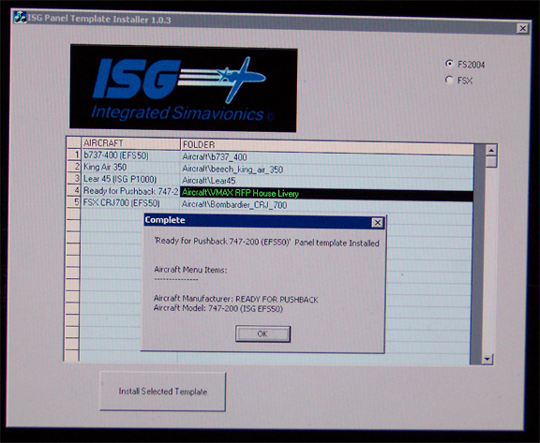Click the AIRCRAFT column header

pos(131,143)
